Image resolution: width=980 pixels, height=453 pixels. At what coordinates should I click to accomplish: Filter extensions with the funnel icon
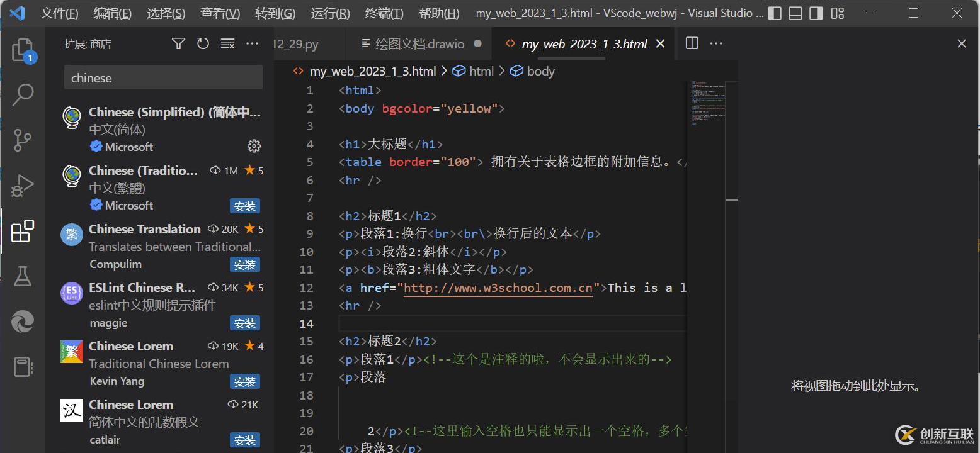pos(178,43)
